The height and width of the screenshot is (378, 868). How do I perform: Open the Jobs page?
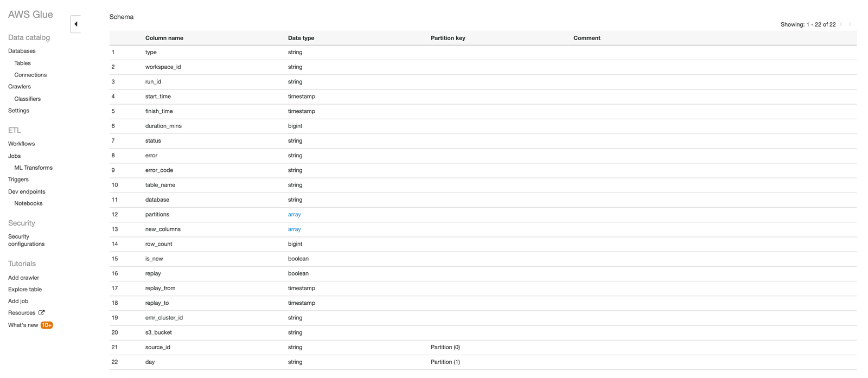pos(14,156)
